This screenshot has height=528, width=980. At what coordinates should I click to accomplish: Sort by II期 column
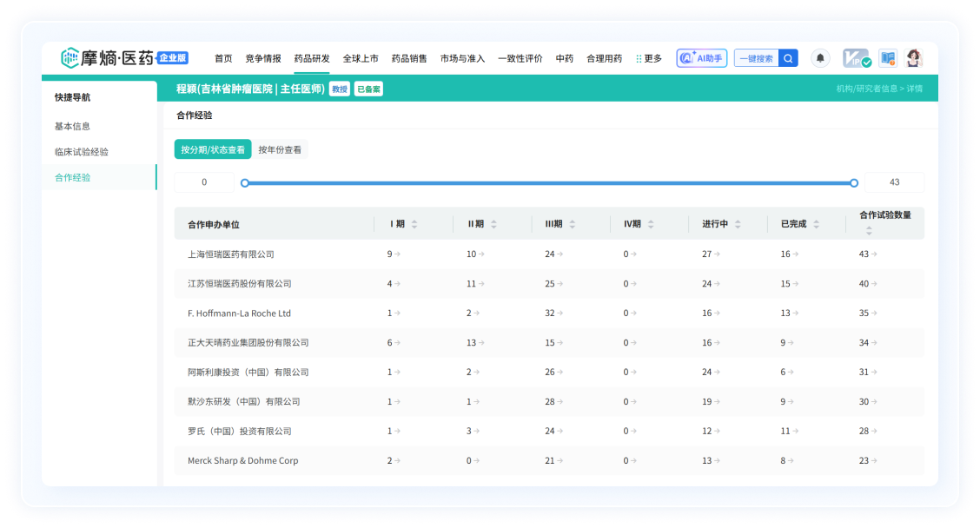pos(493,224)
